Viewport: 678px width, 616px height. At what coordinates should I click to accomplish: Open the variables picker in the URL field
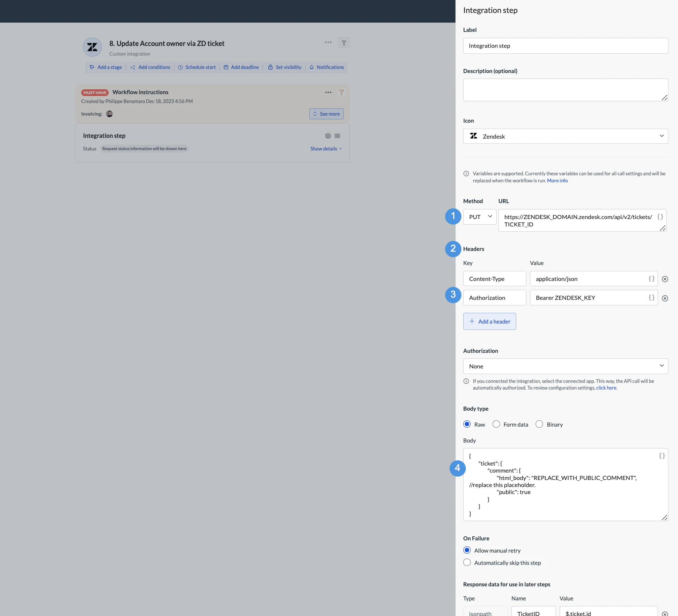point(660,217)
